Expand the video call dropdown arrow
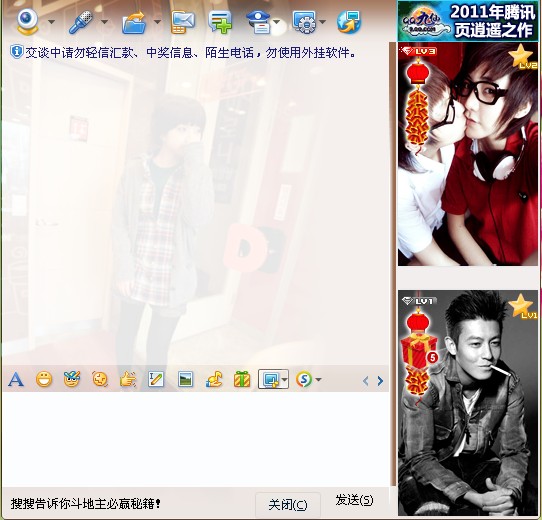542x520 pixels. point(52,22)
